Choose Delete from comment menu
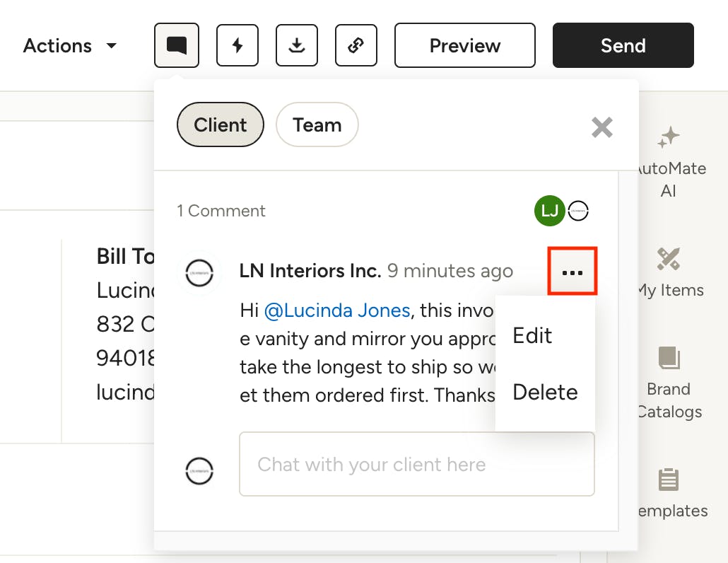Image resolution: width=728 pixels, height=563 pixels. (x=545, y=392)
